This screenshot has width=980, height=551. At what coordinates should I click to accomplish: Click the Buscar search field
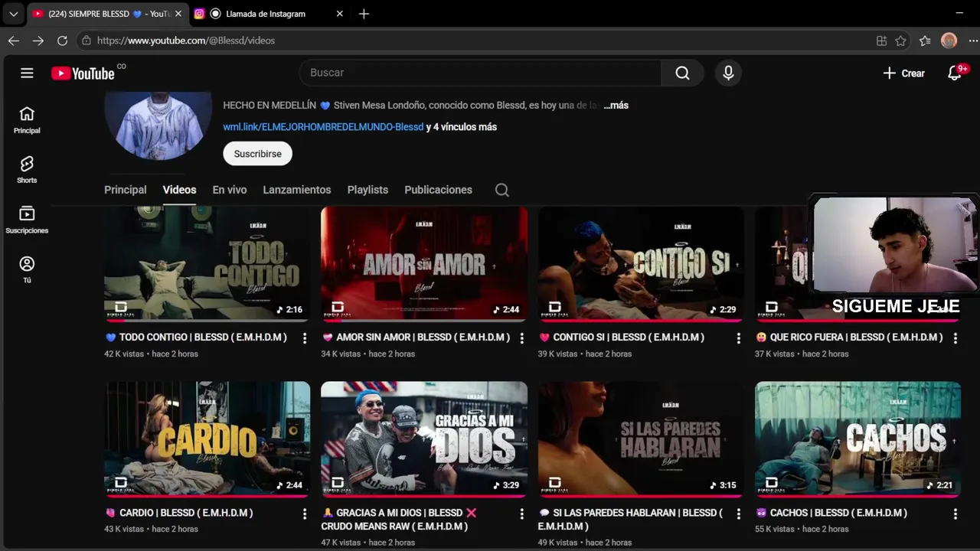pos(481,73)
